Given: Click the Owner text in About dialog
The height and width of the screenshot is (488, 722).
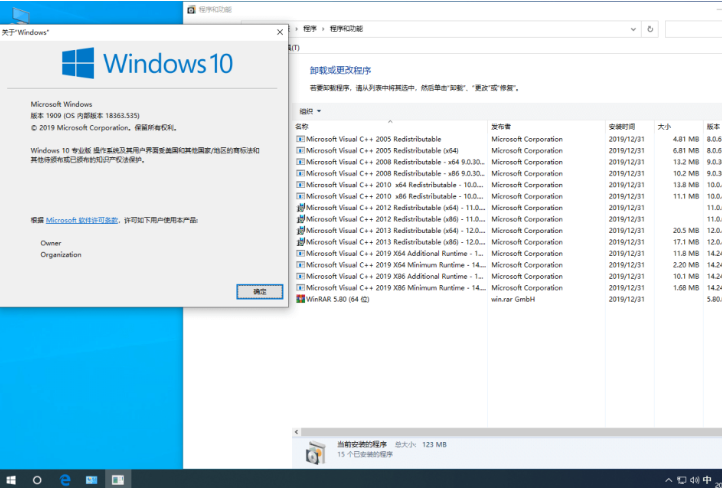Looking at the screenshot, I should coord(51,243).
